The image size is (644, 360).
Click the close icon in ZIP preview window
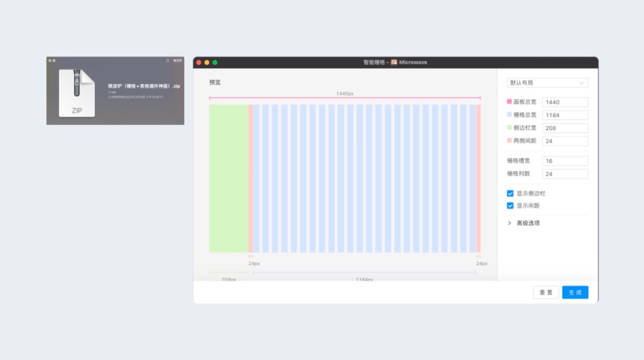50,60
